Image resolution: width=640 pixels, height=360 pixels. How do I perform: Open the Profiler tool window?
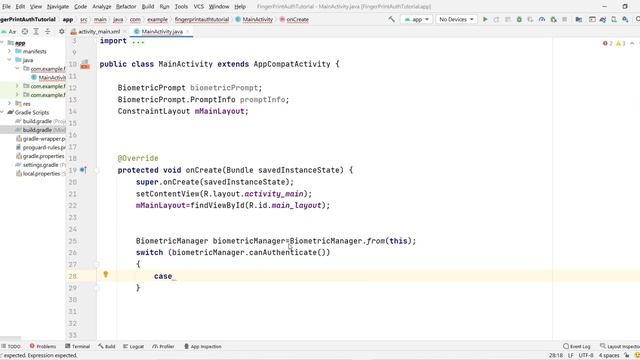[x=163, y=346]
